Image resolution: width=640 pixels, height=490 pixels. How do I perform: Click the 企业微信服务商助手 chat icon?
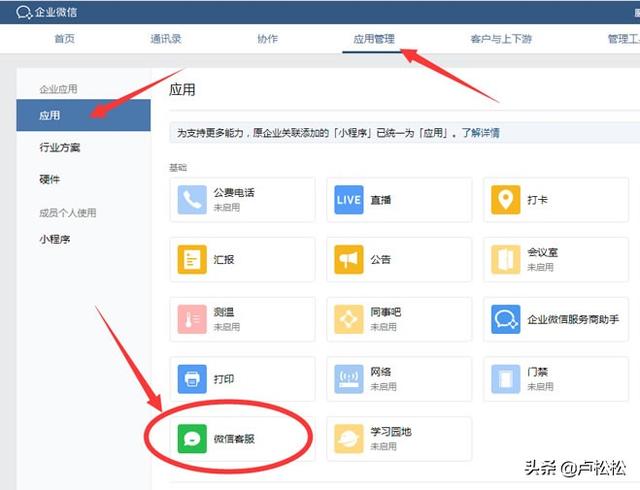coord(506,320)
